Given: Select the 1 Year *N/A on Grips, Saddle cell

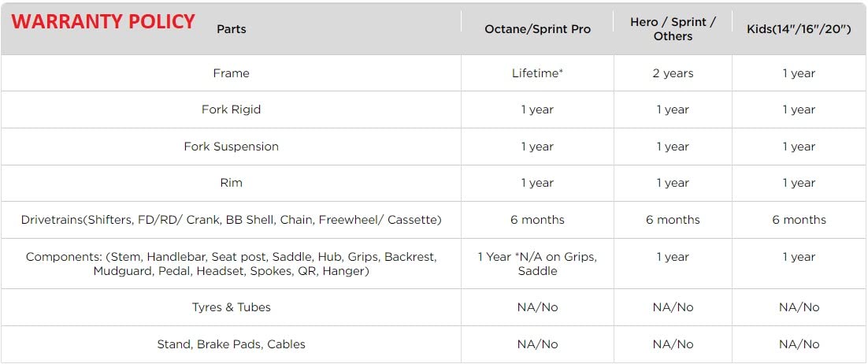Looking at the screenshot, I should [x=537, y=264].
